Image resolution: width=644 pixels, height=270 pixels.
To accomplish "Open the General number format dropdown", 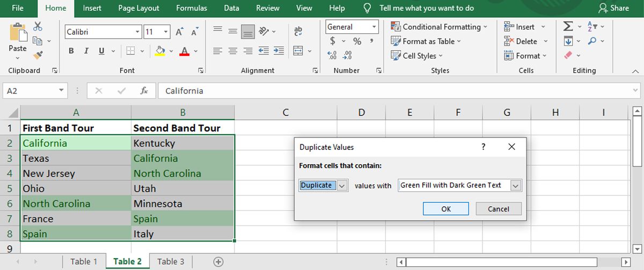I will tap(374, 27).
